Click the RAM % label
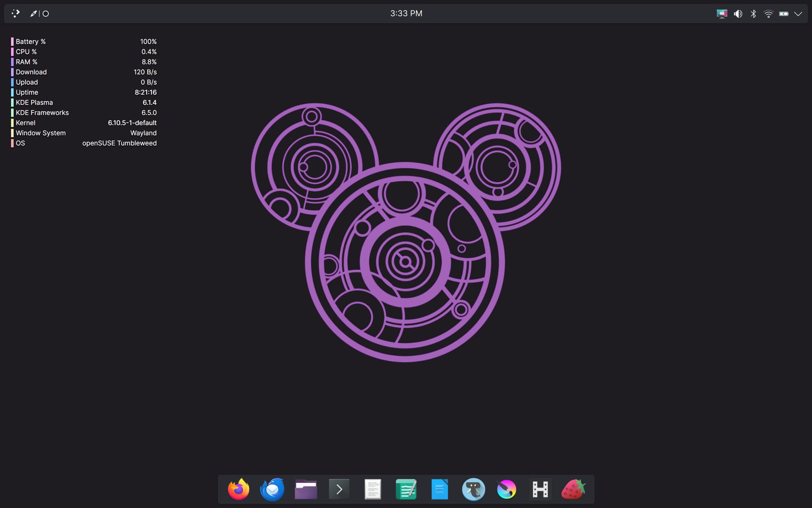This screenshot has height=508, width=812. click(x=27, y=62)
